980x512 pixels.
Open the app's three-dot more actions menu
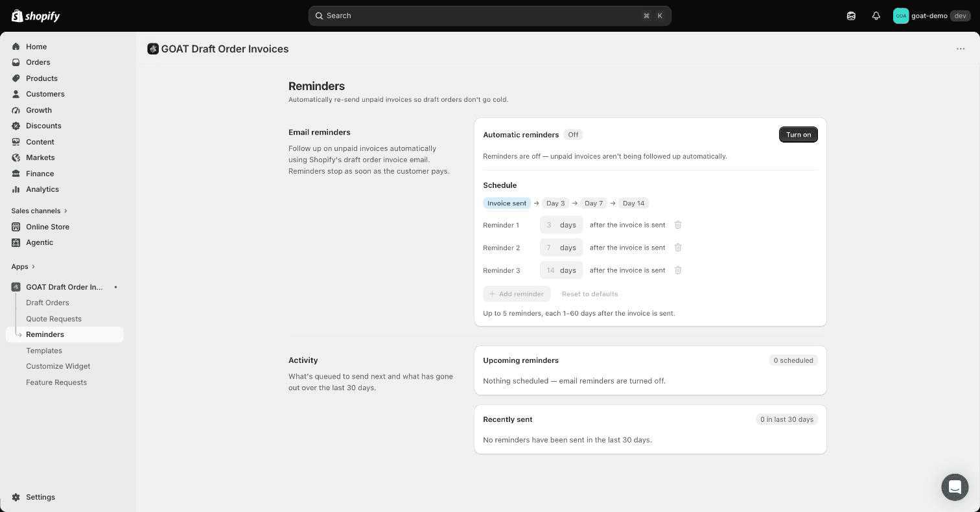pyautogui.click(x=961, y=49)
